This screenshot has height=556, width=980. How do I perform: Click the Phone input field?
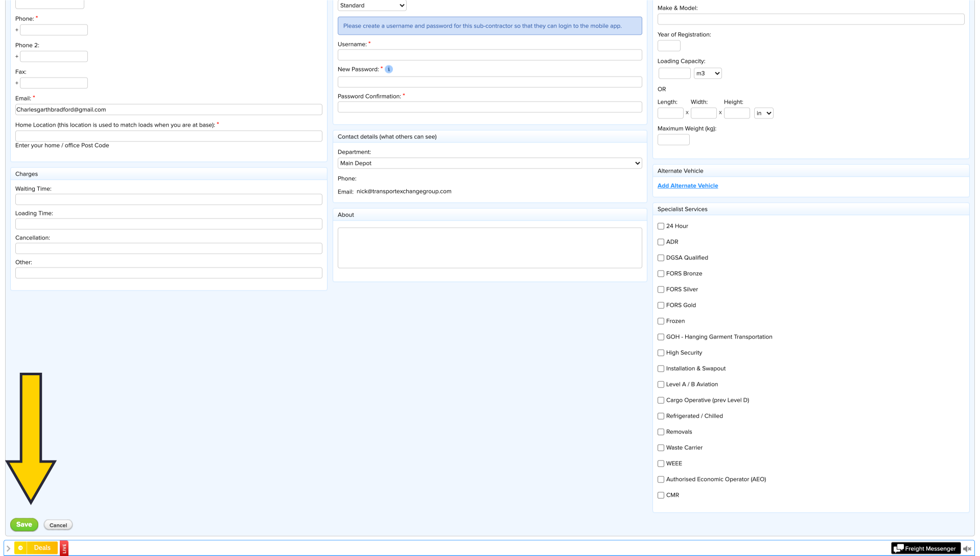click(x=54, y=30)
